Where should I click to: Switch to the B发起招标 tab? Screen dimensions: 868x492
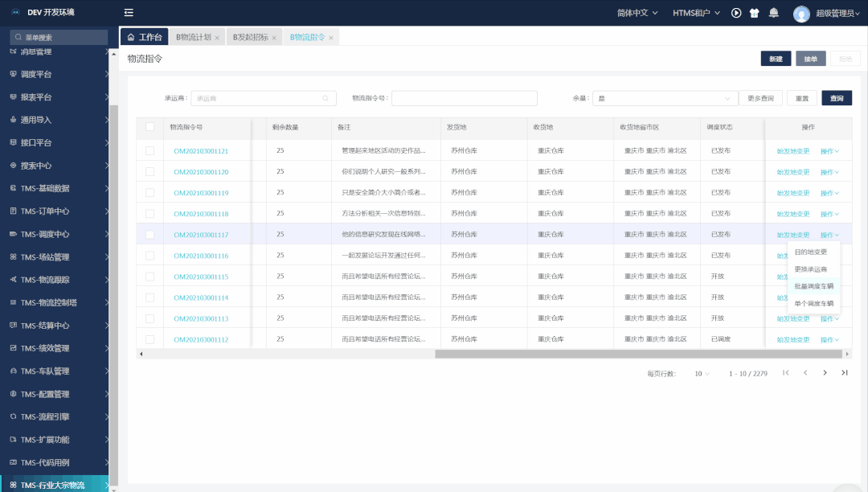(250, 38)
